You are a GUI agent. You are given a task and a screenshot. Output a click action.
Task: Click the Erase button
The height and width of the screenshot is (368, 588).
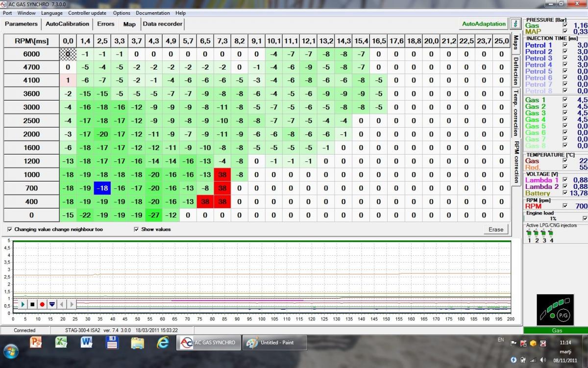pos(496,229)
